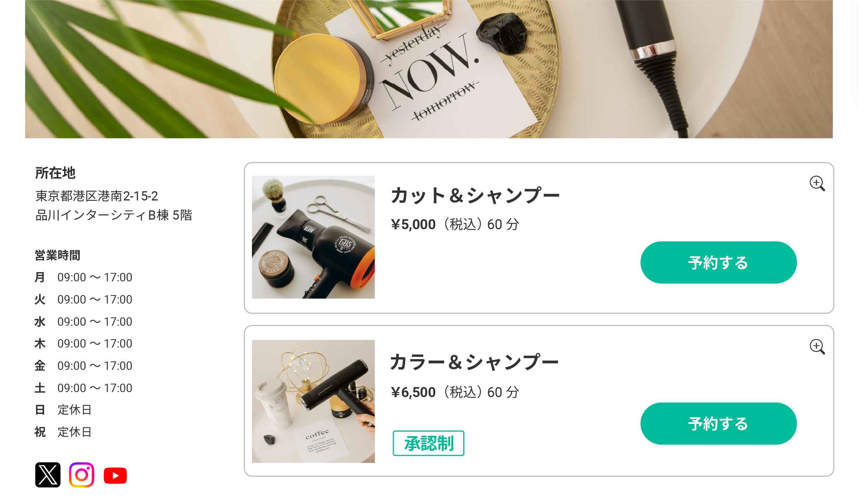Click the ¥6,500 price text
Viewport: 859px width, 504px height.
tap(413, 392)
